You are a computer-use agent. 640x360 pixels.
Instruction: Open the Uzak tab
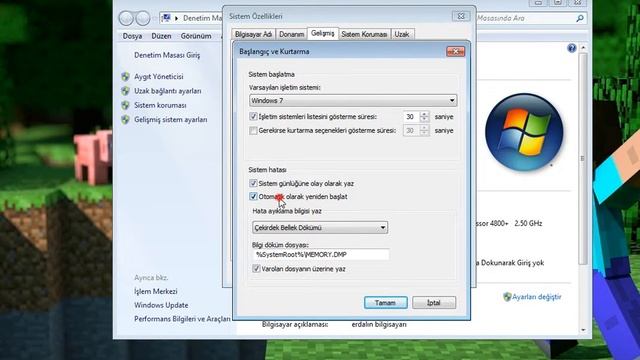402,34
